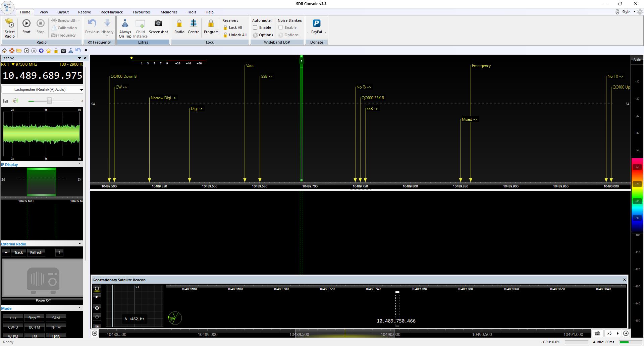
Task: Enable the Auto-mute checkbox
Action: pyautogui.click(x=255, y=27)
